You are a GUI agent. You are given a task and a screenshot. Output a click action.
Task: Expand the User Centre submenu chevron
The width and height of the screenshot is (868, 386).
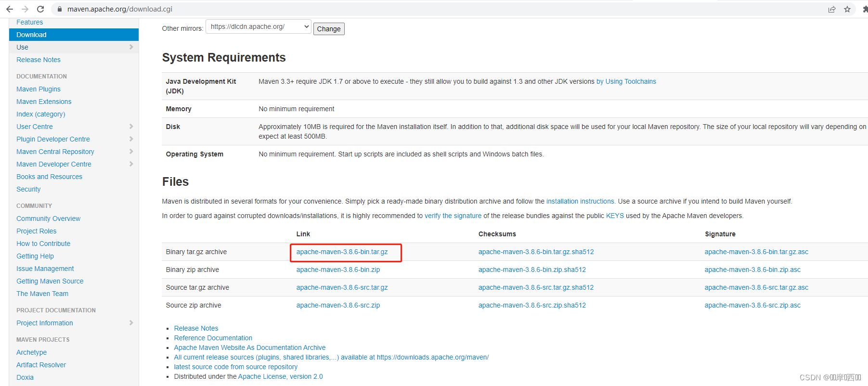coord(131,126)
